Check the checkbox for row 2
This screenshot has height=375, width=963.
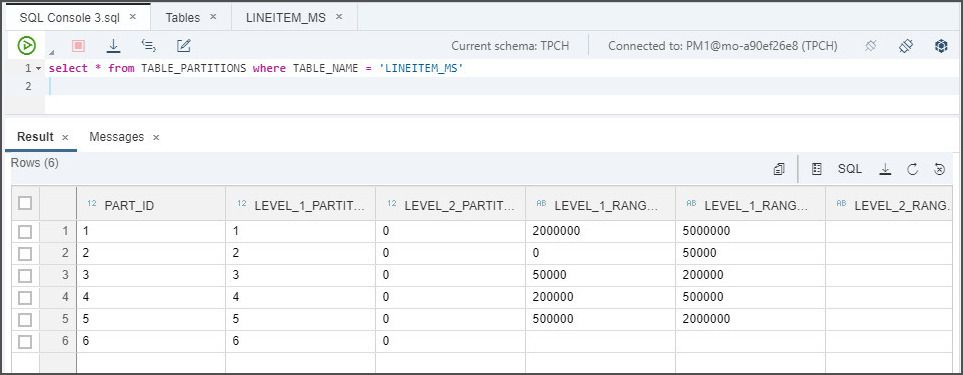[25, 253]
